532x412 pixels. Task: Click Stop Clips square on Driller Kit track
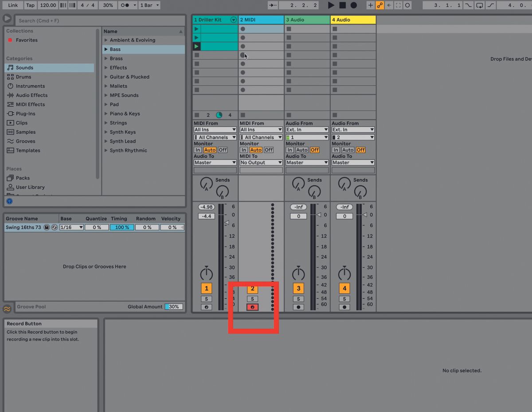pos(197,115)
